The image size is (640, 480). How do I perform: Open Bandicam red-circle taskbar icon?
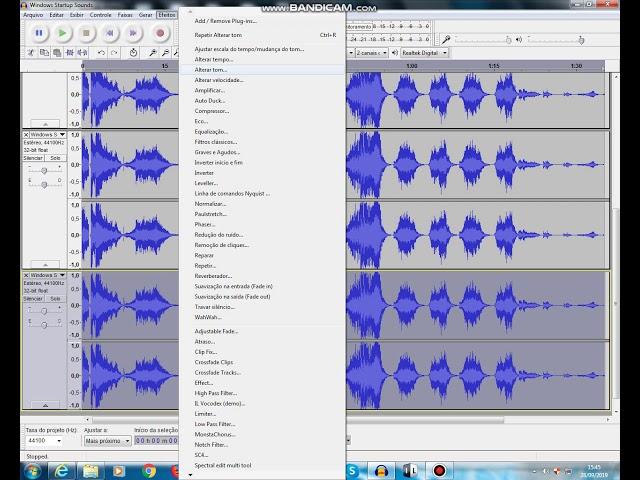pyautogui.click(x=439, y=471)
